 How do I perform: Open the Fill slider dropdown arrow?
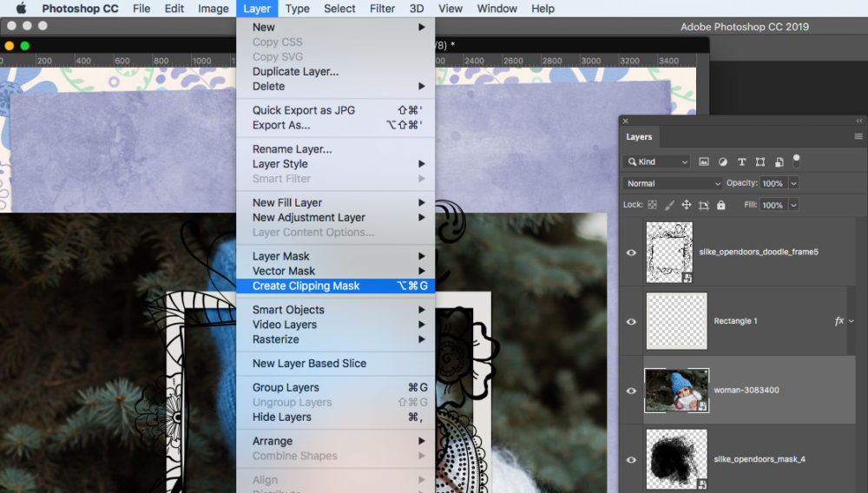pos(794,206)
